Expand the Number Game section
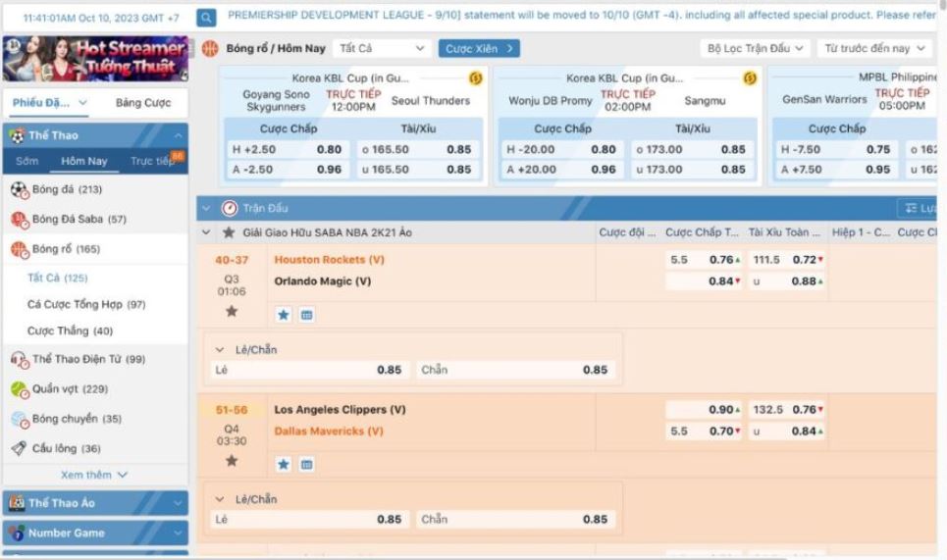Viewport: 947px width, 560px height. (95, 533)
